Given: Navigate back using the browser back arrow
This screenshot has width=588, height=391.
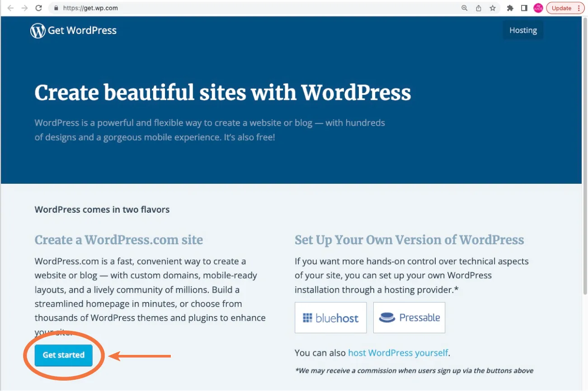Looking at the screenshot, I should (x=10, y=8).
